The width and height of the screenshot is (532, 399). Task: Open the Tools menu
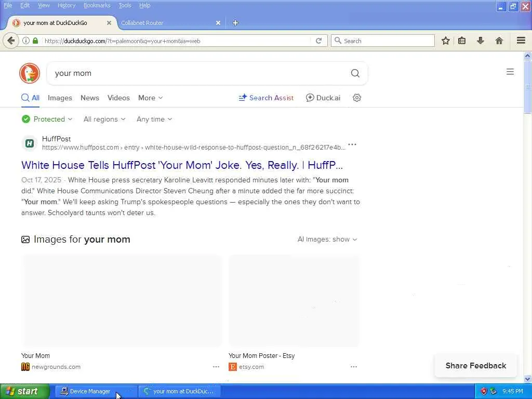tap(125, 5)
